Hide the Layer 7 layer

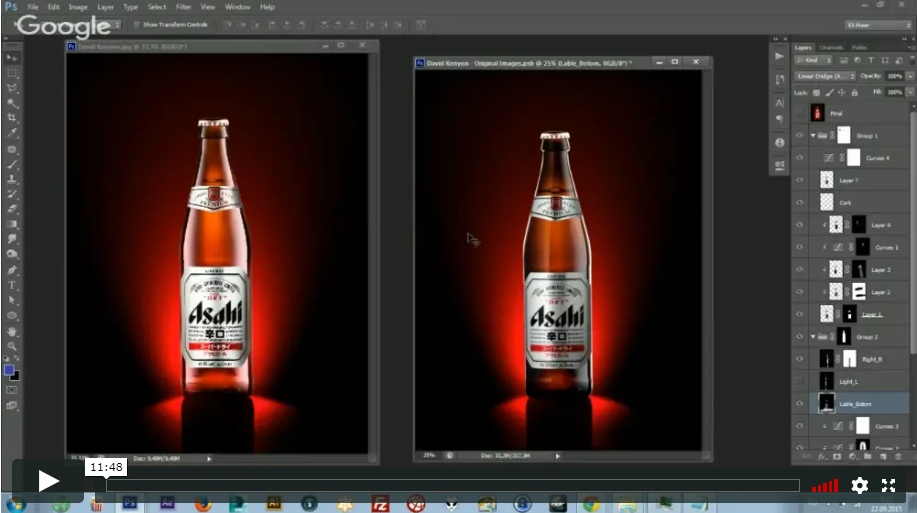point(799,180)
